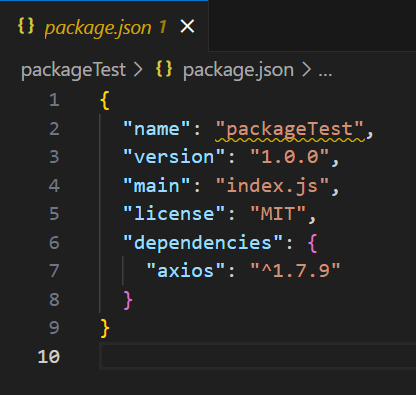The width and height of the screenshot is (416, 395).
Task: Click the pink closing brace on line 8
Action: pyautogui.click(x=128, y=300)
